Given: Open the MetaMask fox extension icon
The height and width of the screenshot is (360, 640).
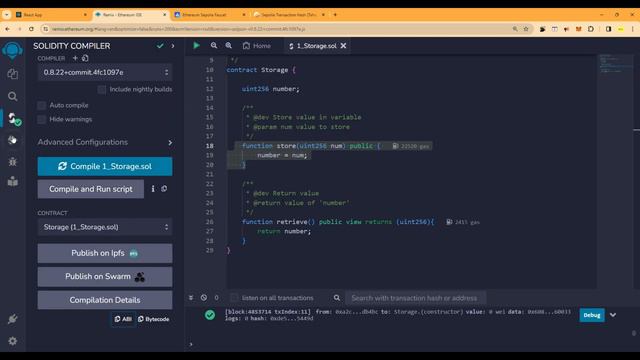Looking at the screenshot, I should pyautogui.click(x=578, y=29).
